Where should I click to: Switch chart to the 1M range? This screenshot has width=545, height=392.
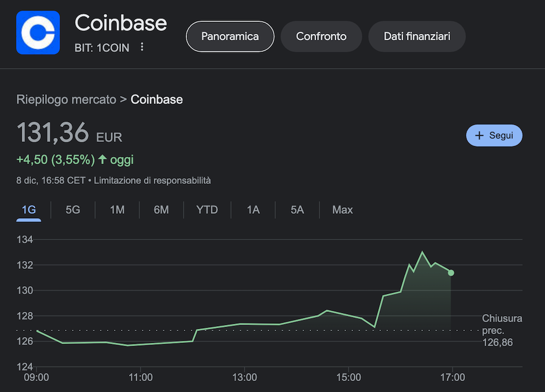pyautogui.click(x=117, y=210)
